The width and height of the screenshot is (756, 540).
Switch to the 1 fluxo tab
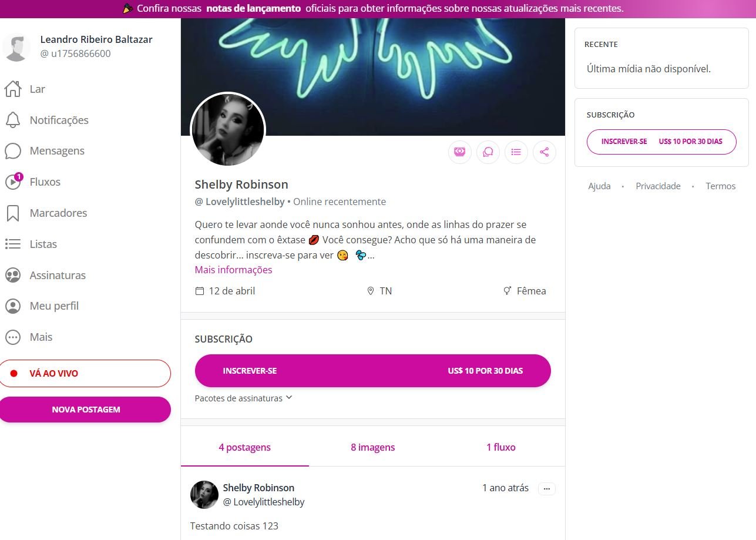[500, 447]
